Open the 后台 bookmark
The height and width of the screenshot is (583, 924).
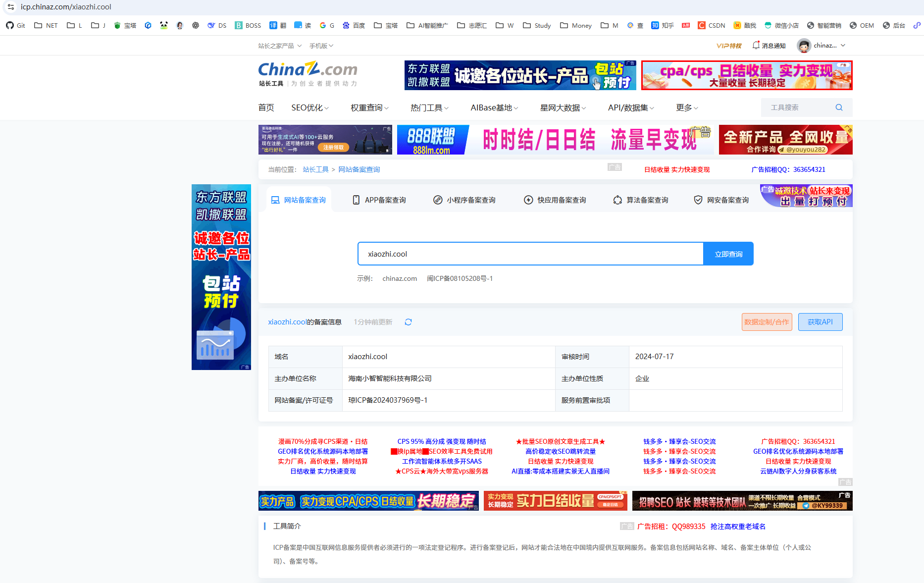894,25
